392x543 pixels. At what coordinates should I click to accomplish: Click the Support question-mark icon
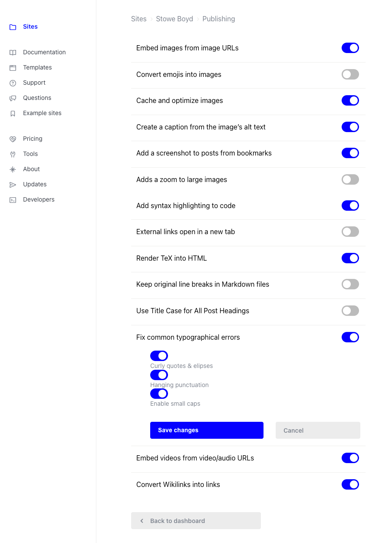tap(13, 83)
